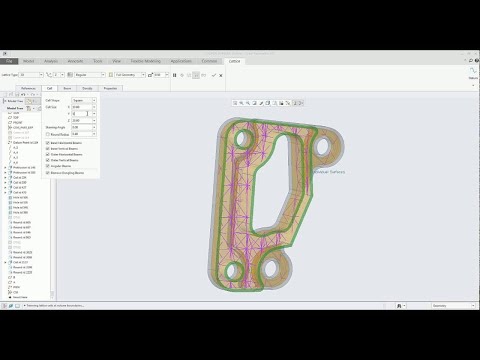Viewport: 480px width, 360px height.
Task: Expand the Cut id 470 node
Action: point(5,193)
